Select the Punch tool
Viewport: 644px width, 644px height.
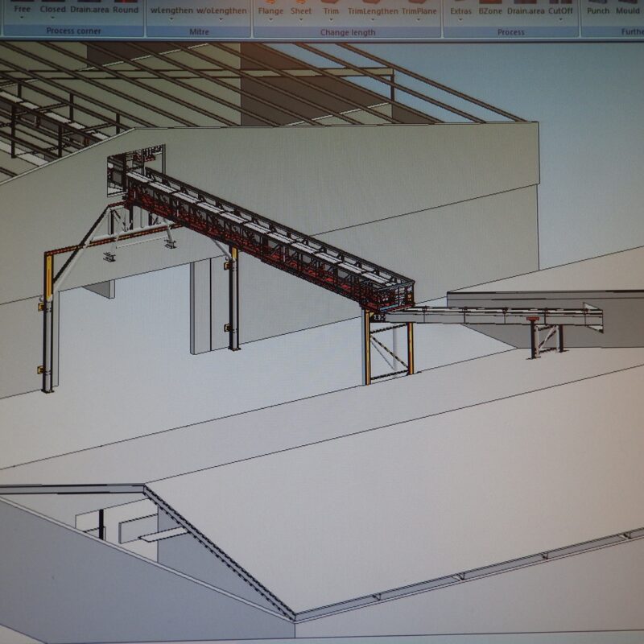(x=598, y=10)
